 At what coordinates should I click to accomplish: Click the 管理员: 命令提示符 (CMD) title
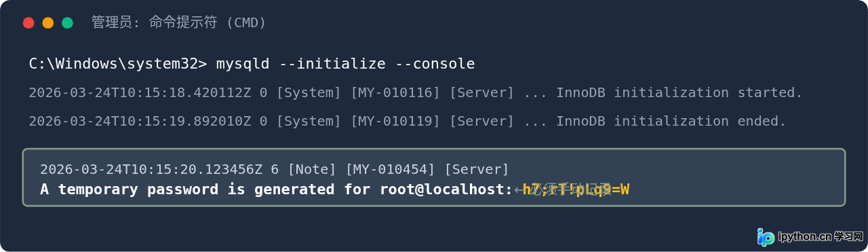[179, 23]
